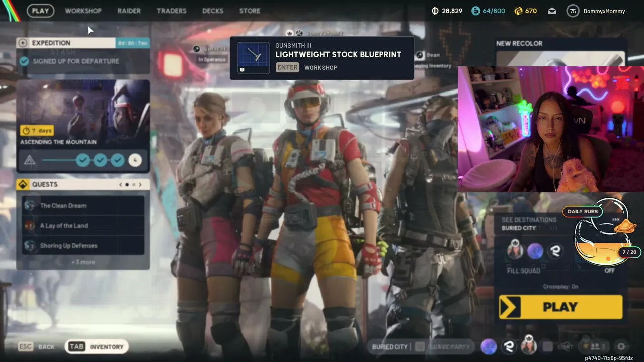The height and width of the screenshot is (362, 644).
Task: Open the chat icon in the bottom bar
Action: tap(566, 346)
